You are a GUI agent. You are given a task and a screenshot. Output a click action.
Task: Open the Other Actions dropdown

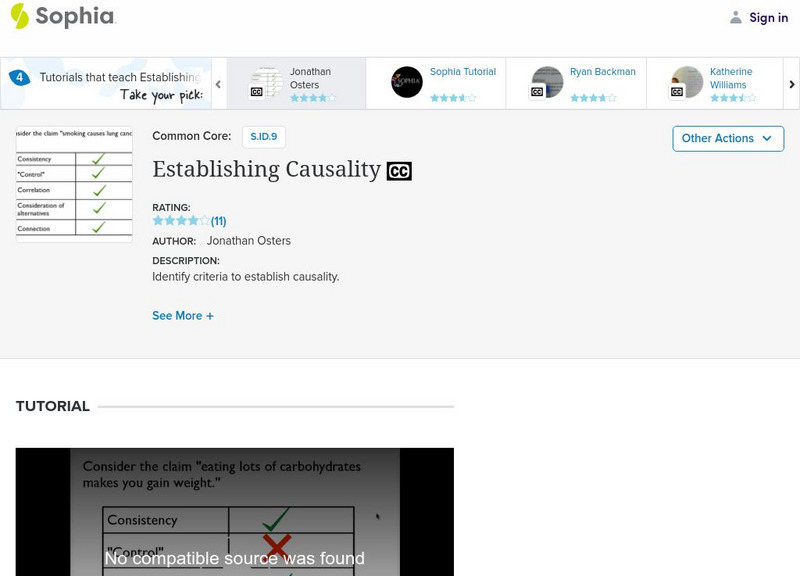click(x=727, y=139)
